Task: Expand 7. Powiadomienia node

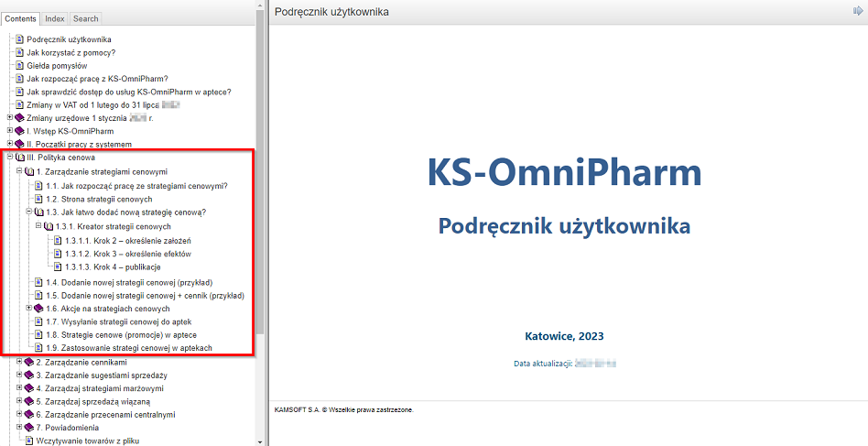Action: tap(19, 427)
